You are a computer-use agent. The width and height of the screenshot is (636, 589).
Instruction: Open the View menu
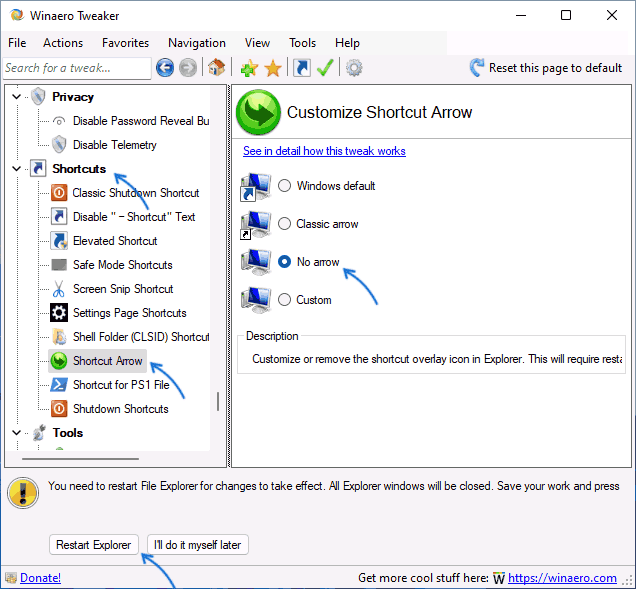pyautogui.click(x=257, y=43)
